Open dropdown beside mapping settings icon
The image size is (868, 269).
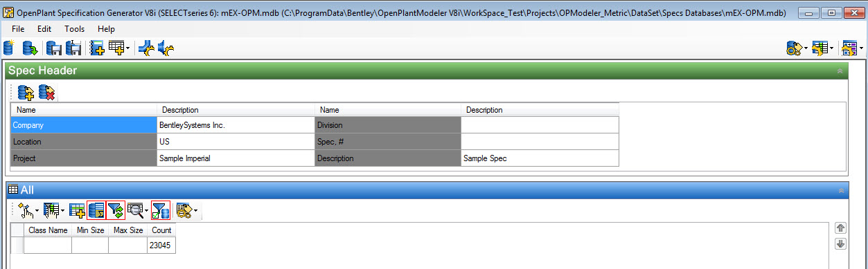[862, 48]
